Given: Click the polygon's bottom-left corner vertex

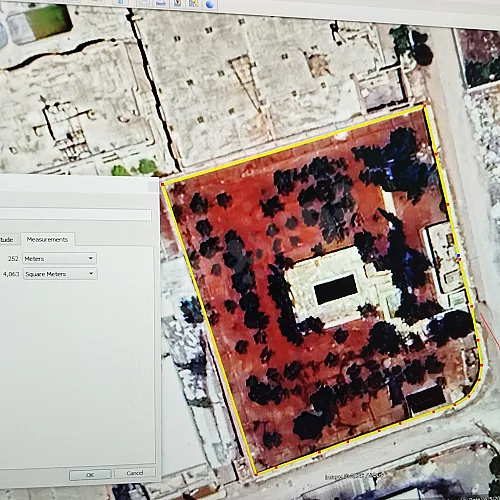Looking at the screenshot, I should click(256, 474).
